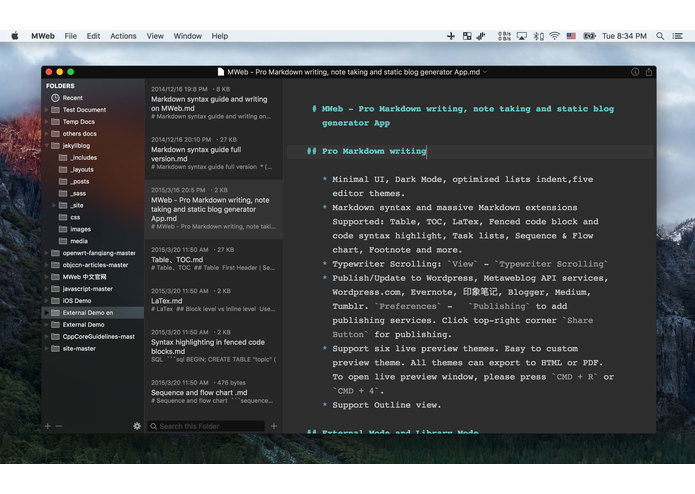Expand the objccn-articles-master folder triangle
This screenshot has width=695, height=494.
pyautogui.click(x=47, y=265)
